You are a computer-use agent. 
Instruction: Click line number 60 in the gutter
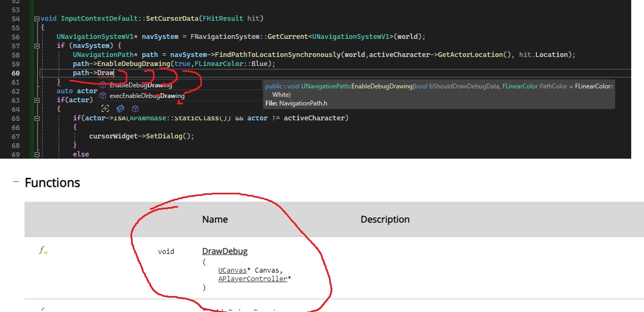pos(15,73)
